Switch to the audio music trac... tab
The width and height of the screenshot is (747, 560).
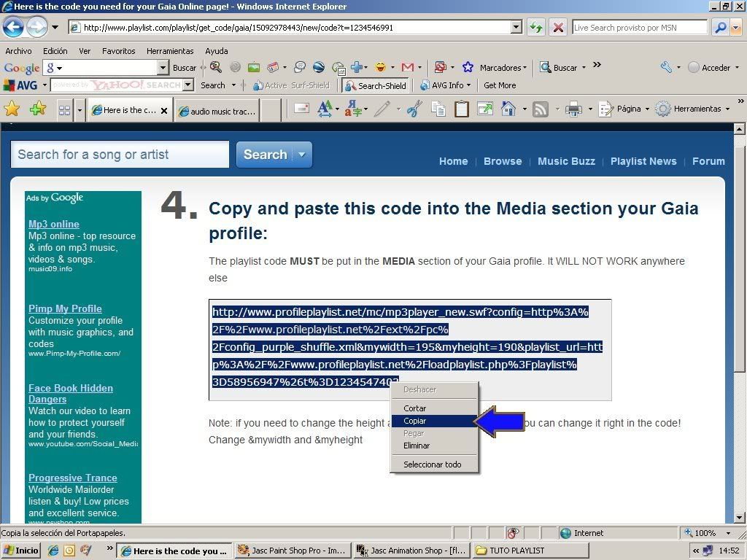tap(217, 111)
